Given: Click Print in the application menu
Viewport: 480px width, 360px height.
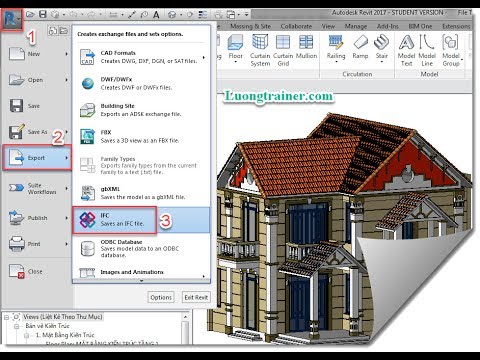Looking at the screenshot, I should [37, 244].
